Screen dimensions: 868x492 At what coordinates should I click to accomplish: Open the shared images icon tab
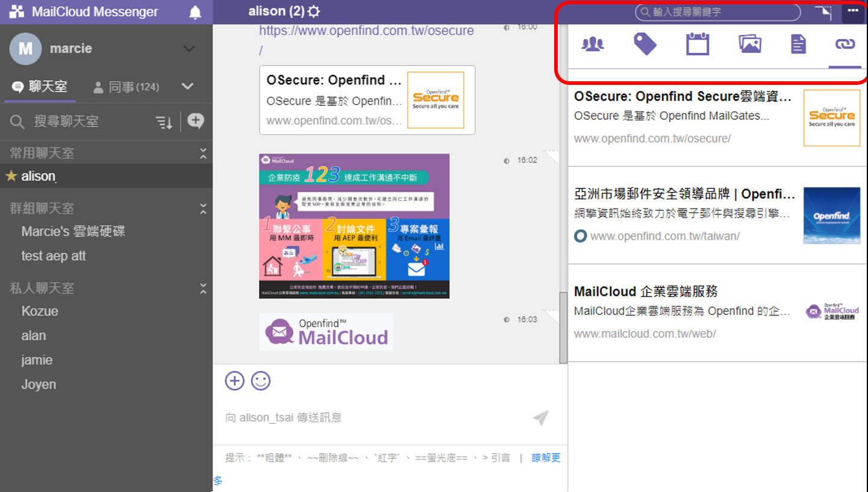click(x=750, y=44)
